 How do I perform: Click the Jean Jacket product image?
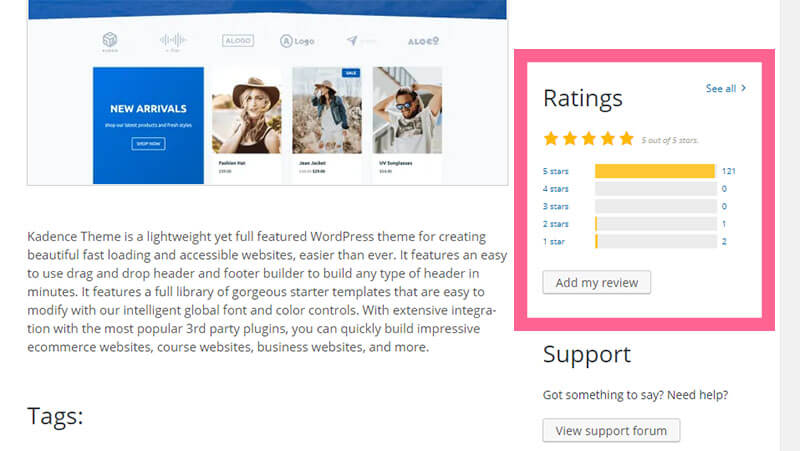click(327, 110)
